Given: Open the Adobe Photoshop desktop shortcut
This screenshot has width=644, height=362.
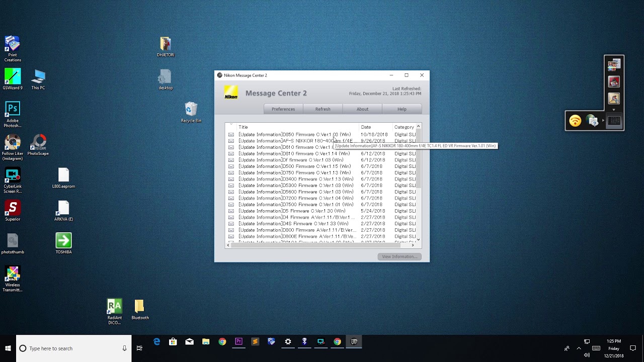Looking at the screenshot, I should 13,115.
